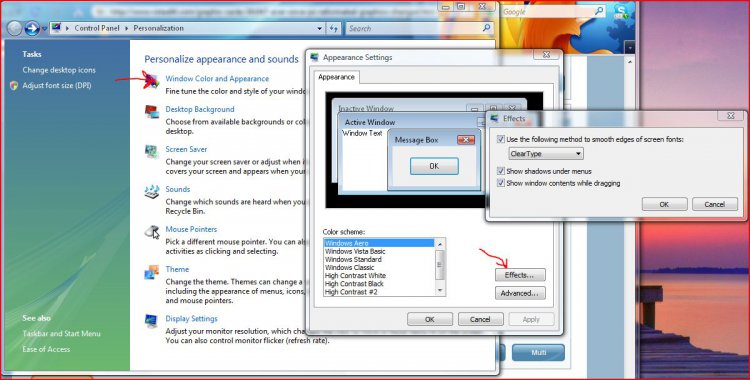750x380 pixels.
Task: Open the Screen Saver link
Action: [186, 149]
